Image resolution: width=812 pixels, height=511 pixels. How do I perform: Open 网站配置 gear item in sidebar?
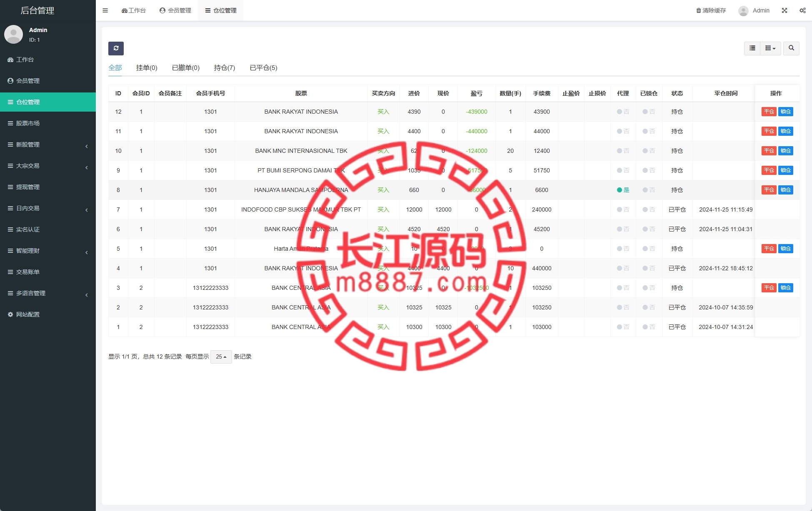pos(48,314)
